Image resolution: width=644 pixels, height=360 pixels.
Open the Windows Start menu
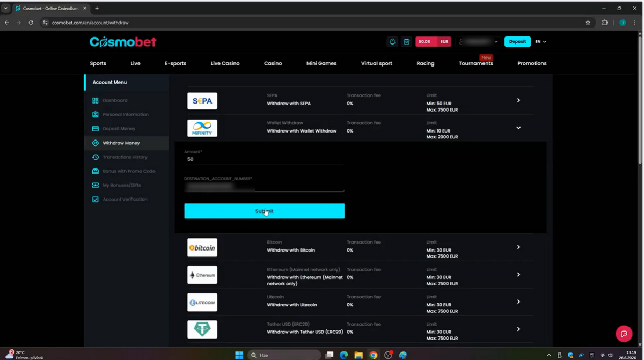239,355
